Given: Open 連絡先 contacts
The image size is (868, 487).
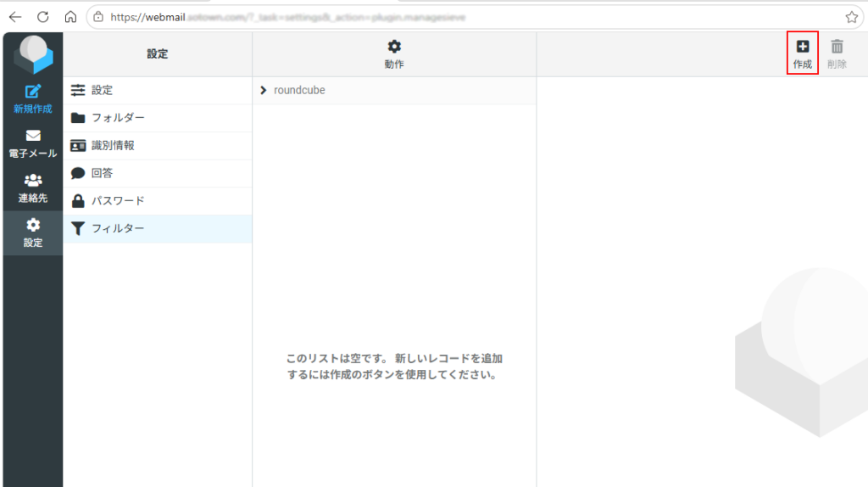Looking at the screenshot, I should (x=33, y=188).
